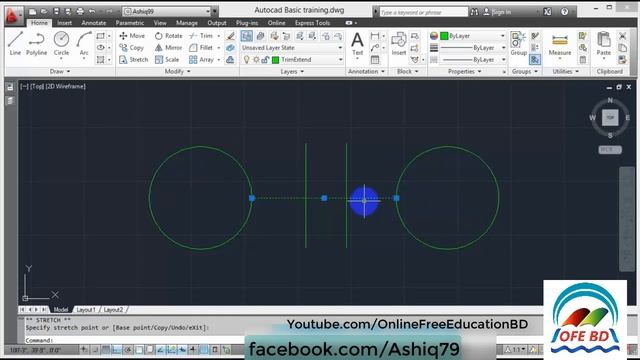Click the Mirror command
Viewport: 640px width, 360px height.
(168, 48)
